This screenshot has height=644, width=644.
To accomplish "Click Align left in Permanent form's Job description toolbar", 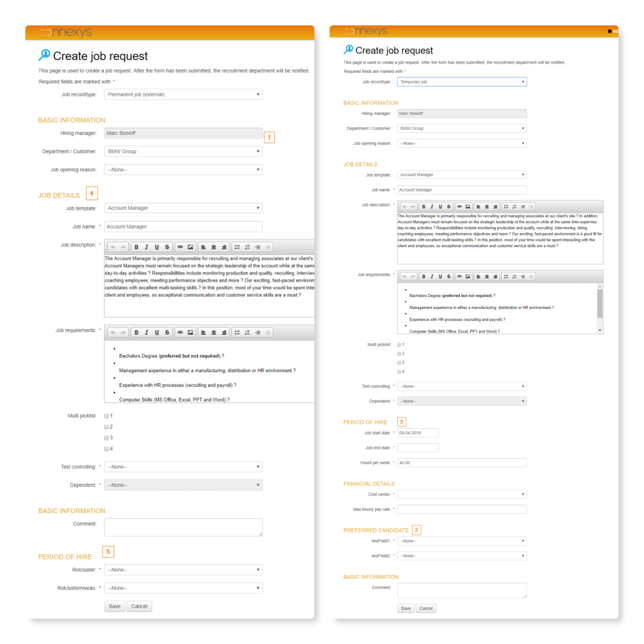I will (203, 247).
